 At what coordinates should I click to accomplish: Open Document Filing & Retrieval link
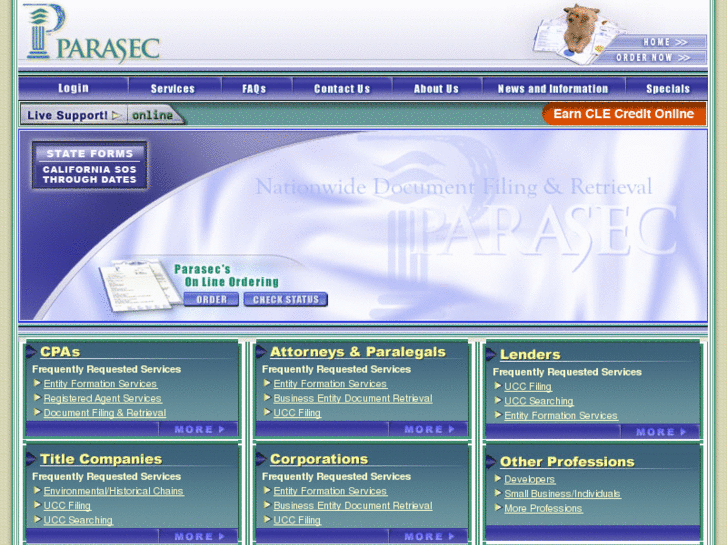[105, 413]
